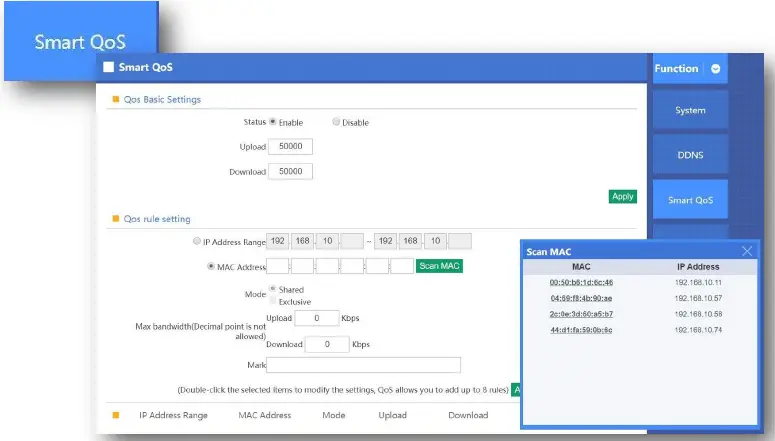Click the Qos Basic Settings heading

[x=162, y=99]
